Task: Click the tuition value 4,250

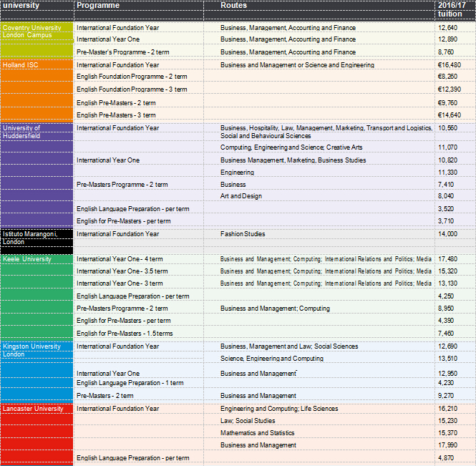Action: (x=446, y=296)
